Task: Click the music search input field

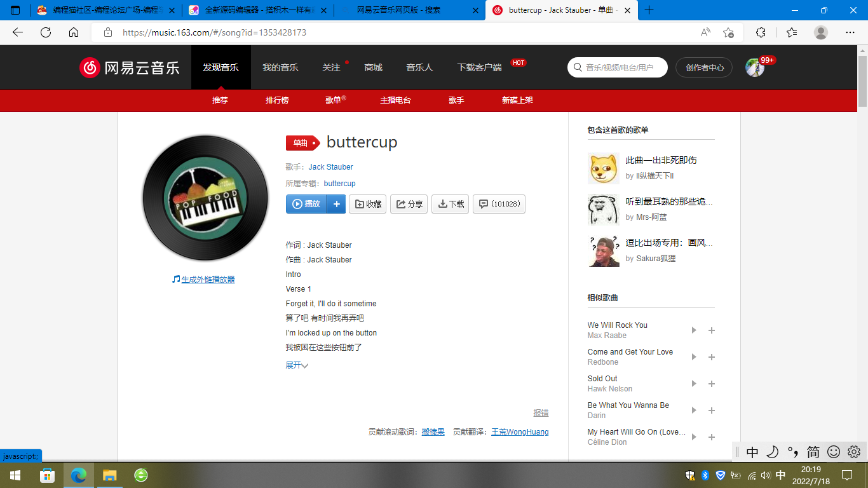Action: [618, 67]
